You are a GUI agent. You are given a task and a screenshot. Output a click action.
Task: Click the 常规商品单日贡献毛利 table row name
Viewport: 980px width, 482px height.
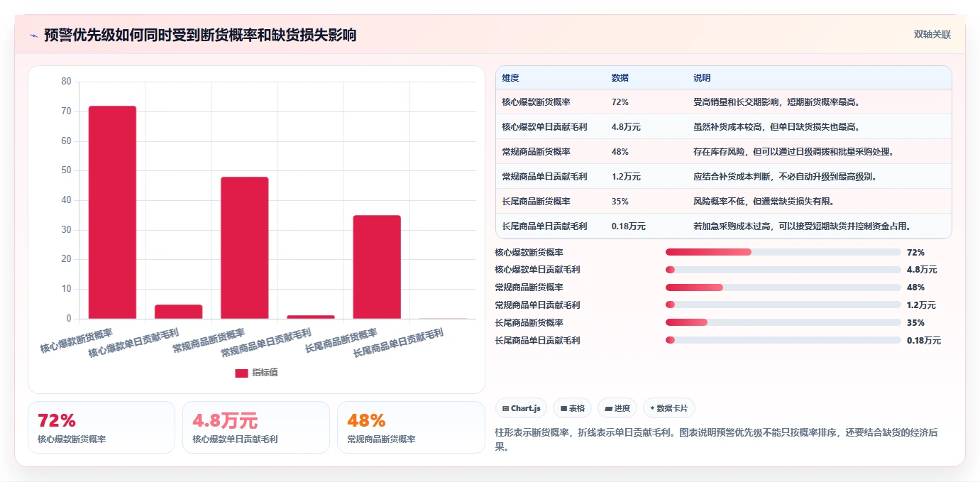(544, 177)
